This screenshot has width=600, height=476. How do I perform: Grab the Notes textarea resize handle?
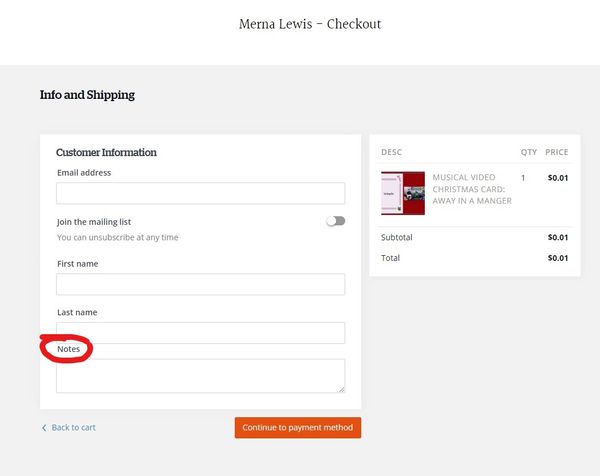coord(341,389)
